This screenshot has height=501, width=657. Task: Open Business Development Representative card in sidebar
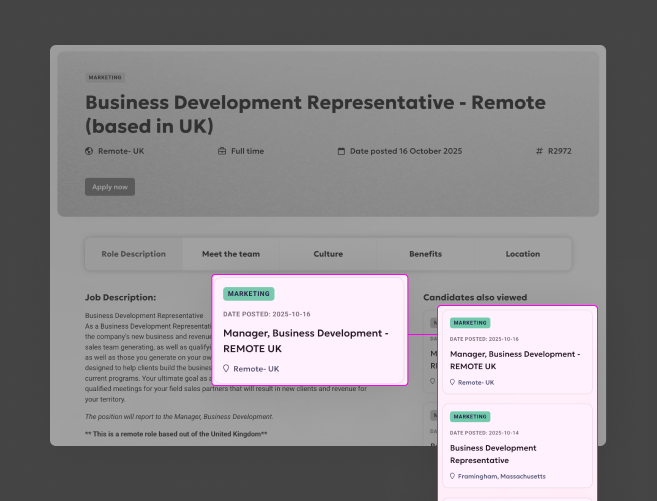coord(517,446)
